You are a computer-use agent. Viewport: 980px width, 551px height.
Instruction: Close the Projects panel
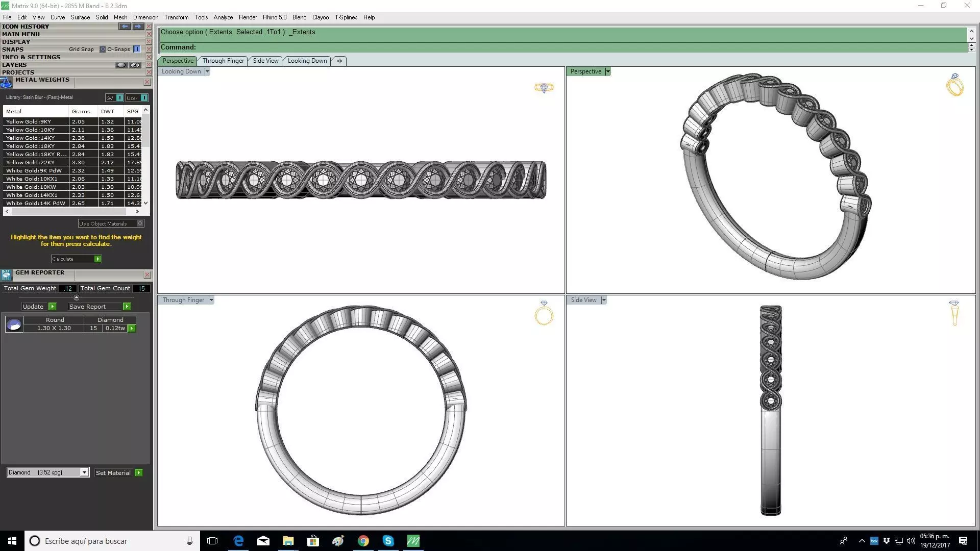(x=149, y=72)
